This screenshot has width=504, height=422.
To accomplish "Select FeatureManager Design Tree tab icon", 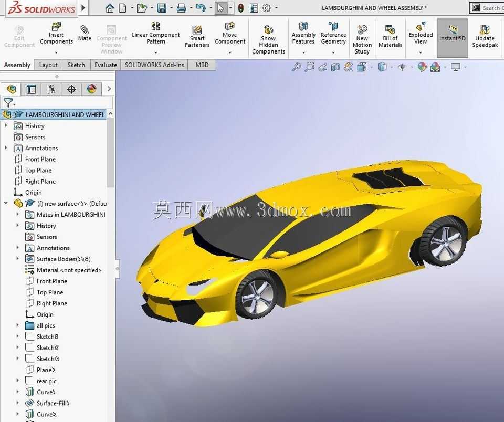I will coord(11,89).
